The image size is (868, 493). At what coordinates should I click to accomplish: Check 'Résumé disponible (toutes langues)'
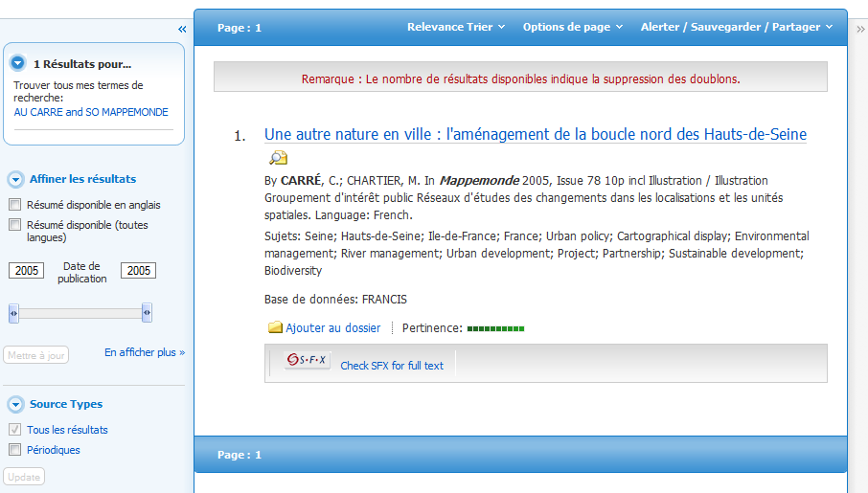[15, 225]
